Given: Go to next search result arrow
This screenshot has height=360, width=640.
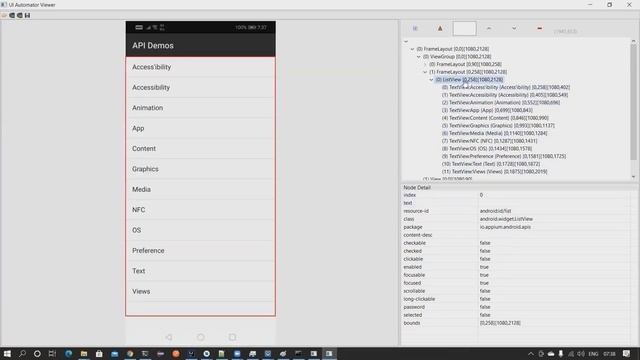Looking at the screenshot, I should click(x=514, y=29).
